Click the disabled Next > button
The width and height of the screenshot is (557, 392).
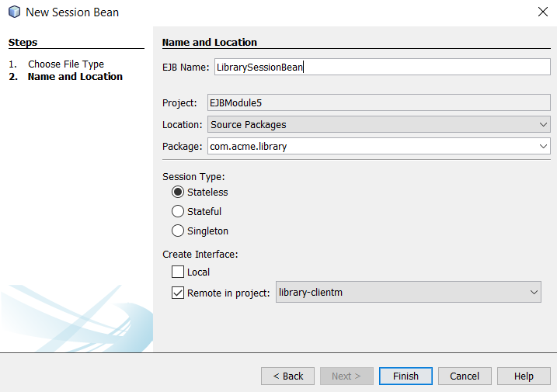[x=346, y=376]
